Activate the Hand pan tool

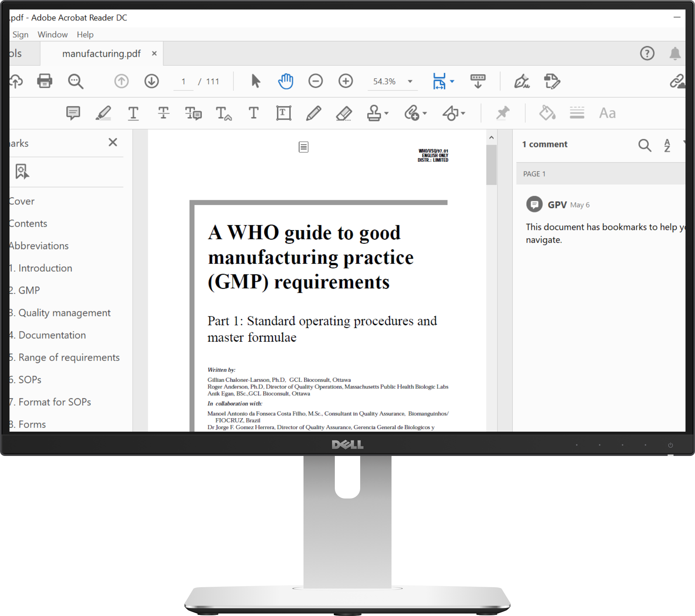(286, 81)
